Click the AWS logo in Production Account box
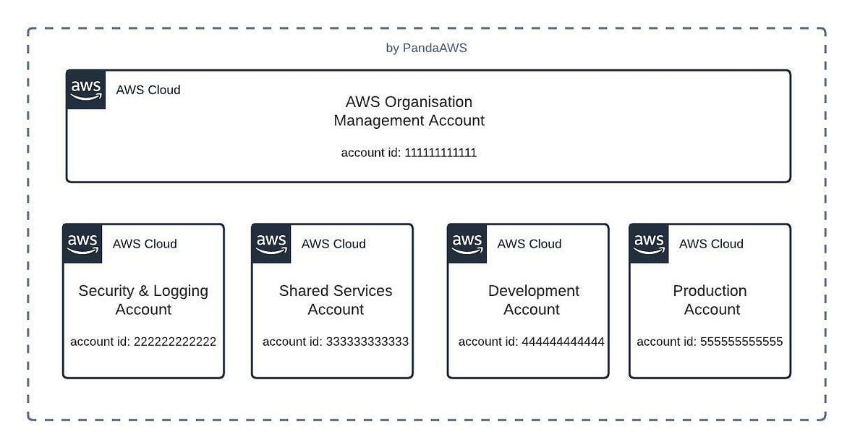Image resolution: width=868 pixels, height=448 pixels. click(x=649, y=243)
